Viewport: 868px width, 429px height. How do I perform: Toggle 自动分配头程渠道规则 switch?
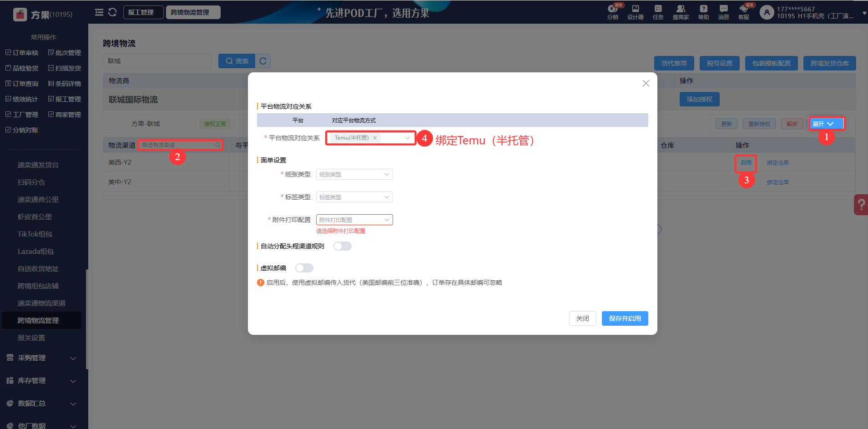pyautogui.click(x=343, y=246)
